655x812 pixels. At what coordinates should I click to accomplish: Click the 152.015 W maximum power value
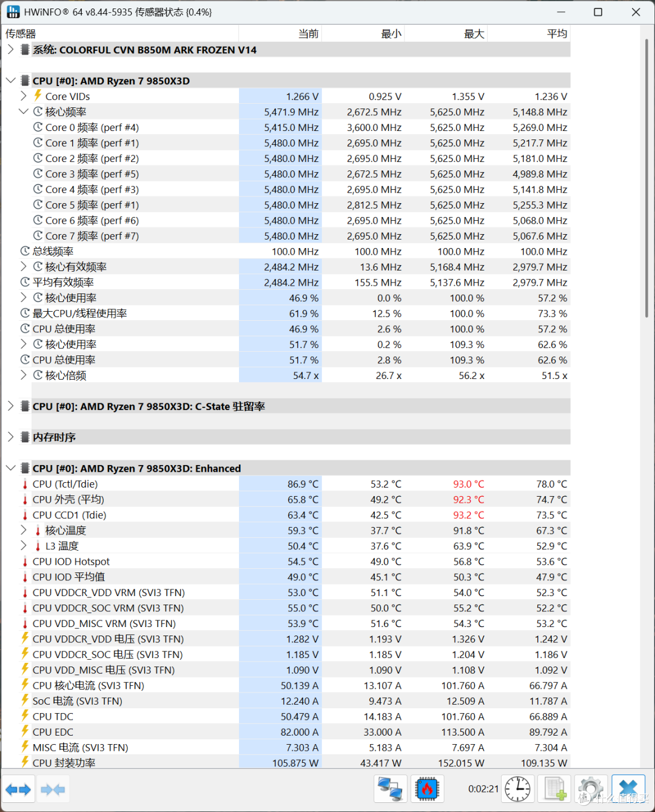[462, 763]
